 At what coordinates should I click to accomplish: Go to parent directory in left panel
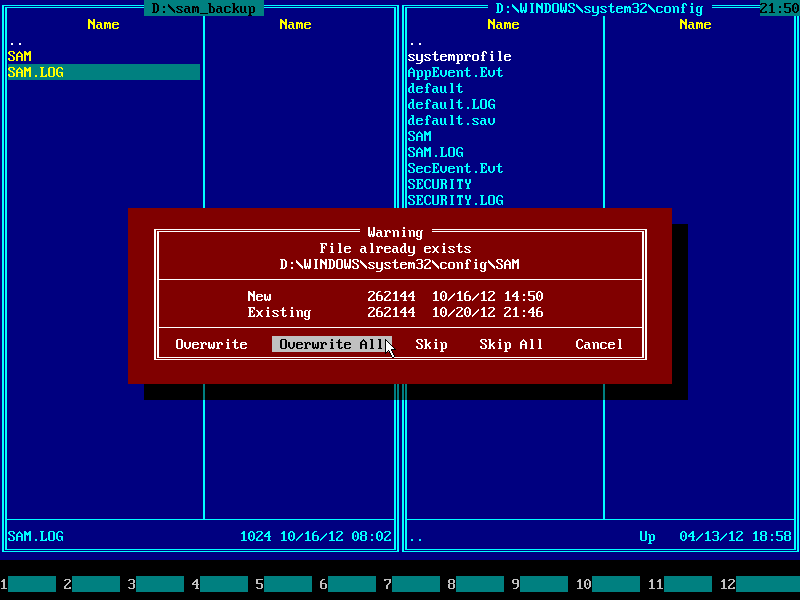16,41
